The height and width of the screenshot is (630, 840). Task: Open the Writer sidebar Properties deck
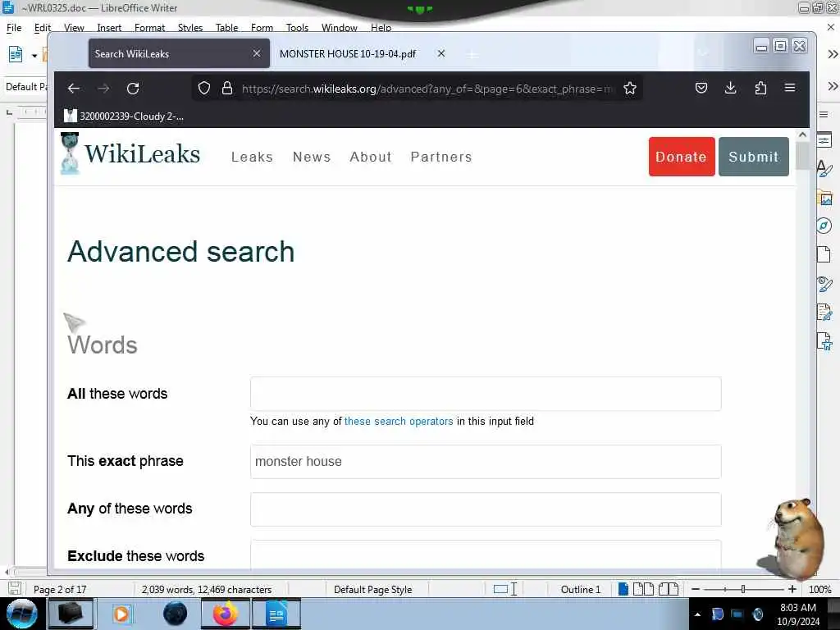[824, 140]
